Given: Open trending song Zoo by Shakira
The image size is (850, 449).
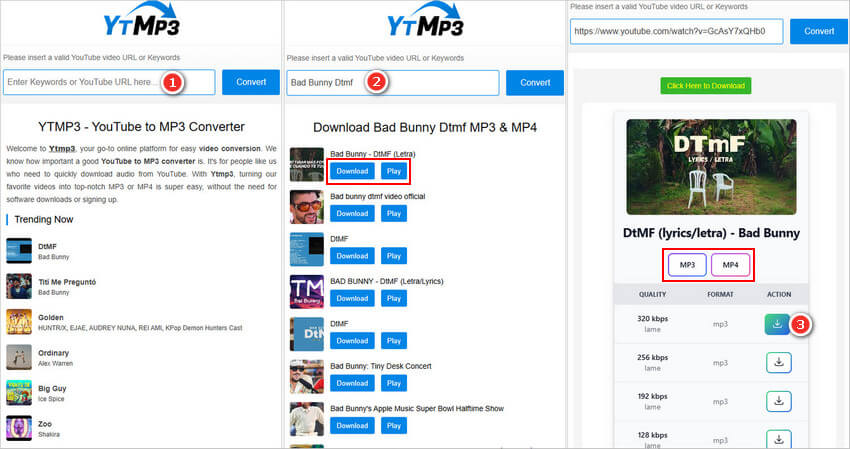Looking at the screenshot, I should click(45, 424).
